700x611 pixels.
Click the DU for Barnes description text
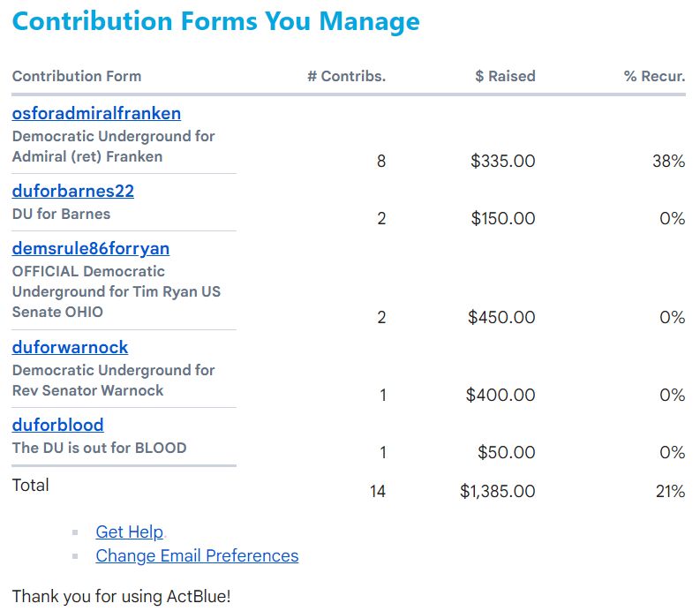click(61, 214)
